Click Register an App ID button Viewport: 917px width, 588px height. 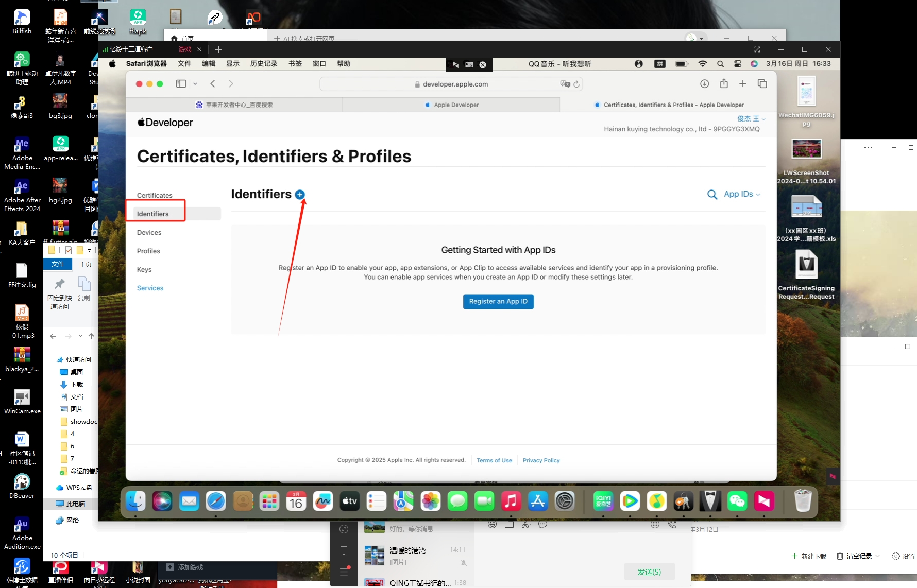498,301
